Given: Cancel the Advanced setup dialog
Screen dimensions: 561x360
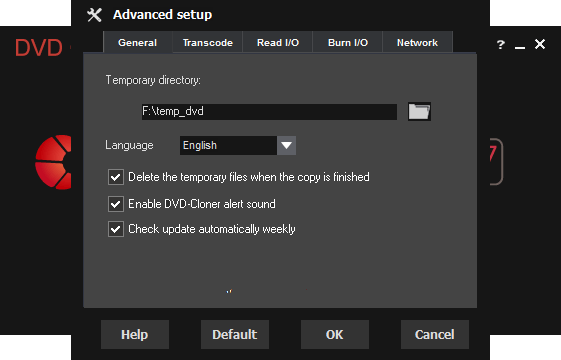Looking at the screenshot, I should pos(435,335).
